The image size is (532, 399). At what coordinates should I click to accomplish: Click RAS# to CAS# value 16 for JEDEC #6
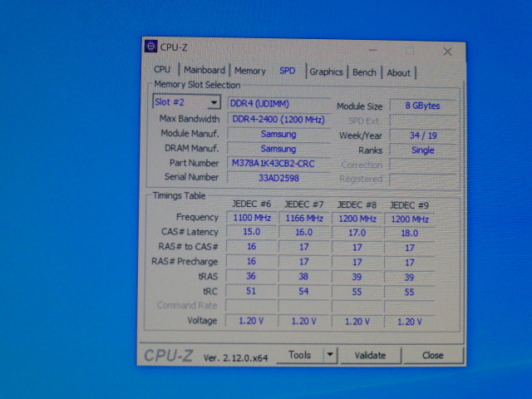pos(251,247)
